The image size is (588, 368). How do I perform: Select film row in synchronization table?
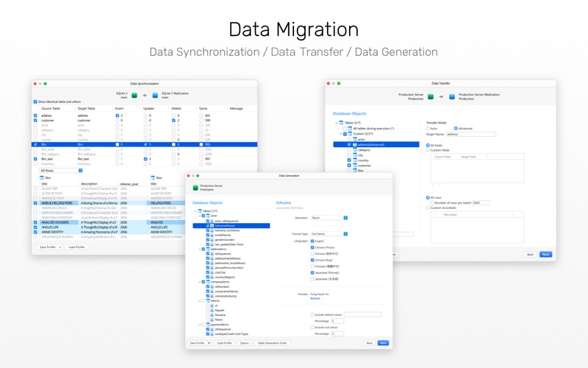[x=144, y=144]
